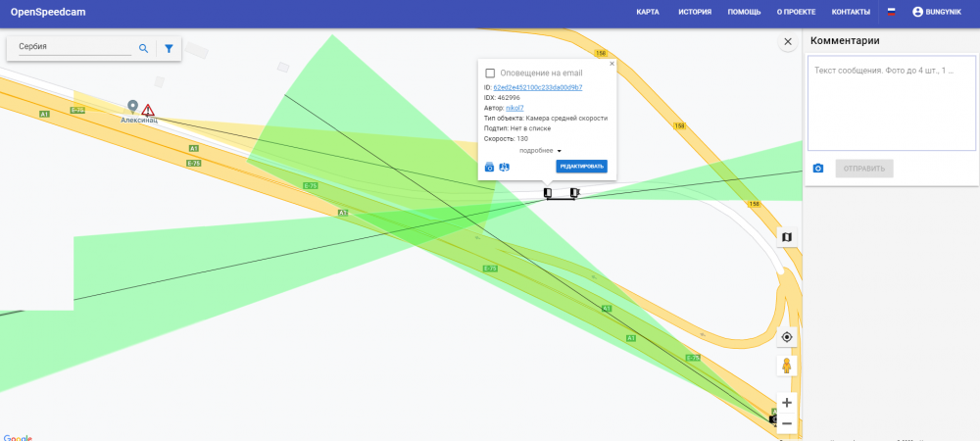The width and height of the screenshot is (980, 441).
Task: Click the OpenSpeedcam logo title
Action: click(48, 12)
